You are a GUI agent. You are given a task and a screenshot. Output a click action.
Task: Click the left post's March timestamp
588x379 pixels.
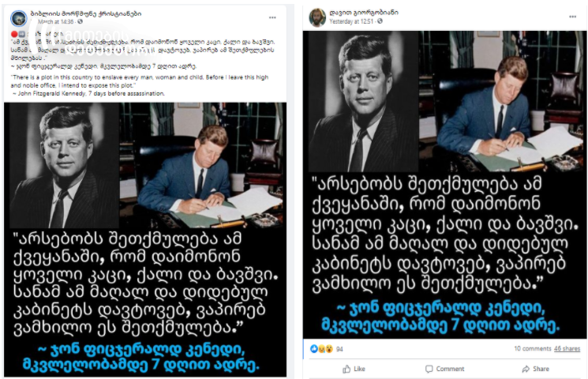pos(55,22)
